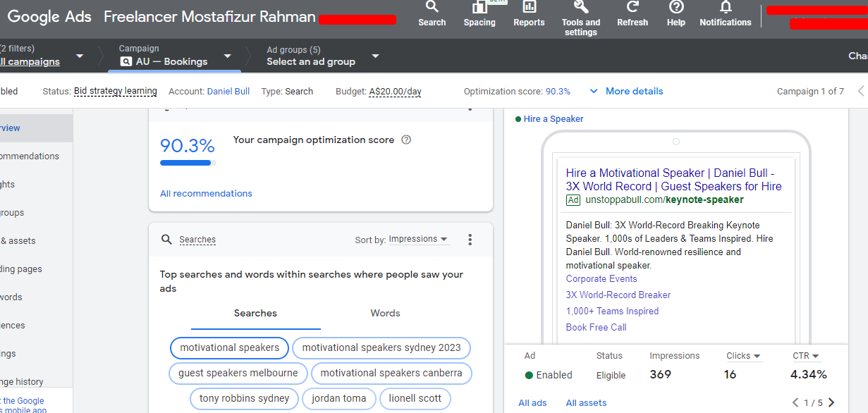Expand the AU — Bookings campaign dropdown
868x413 pixels.
coord(227,56)
